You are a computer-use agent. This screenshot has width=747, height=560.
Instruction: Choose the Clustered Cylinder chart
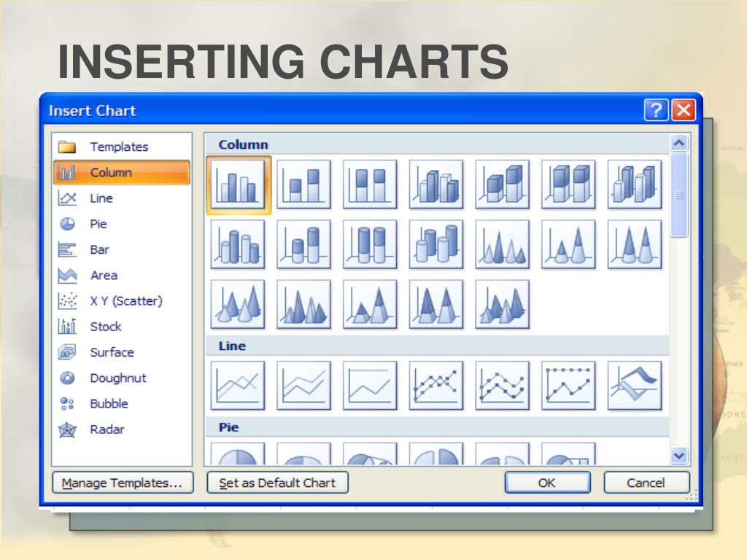[x=238, y=244]
